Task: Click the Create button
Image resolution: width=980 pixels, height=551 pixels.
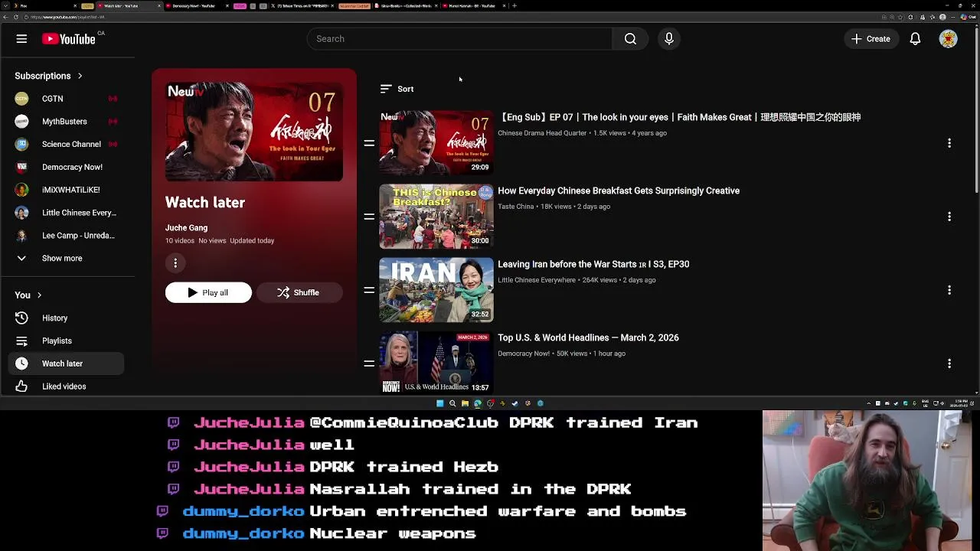Action: 871,39
